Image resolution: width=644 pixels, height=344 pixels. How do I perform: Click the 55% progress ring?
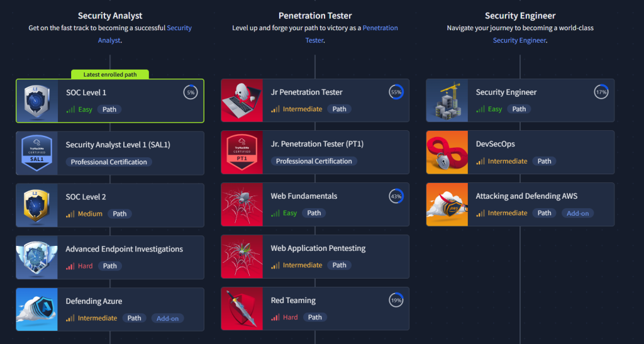point(396,92)
